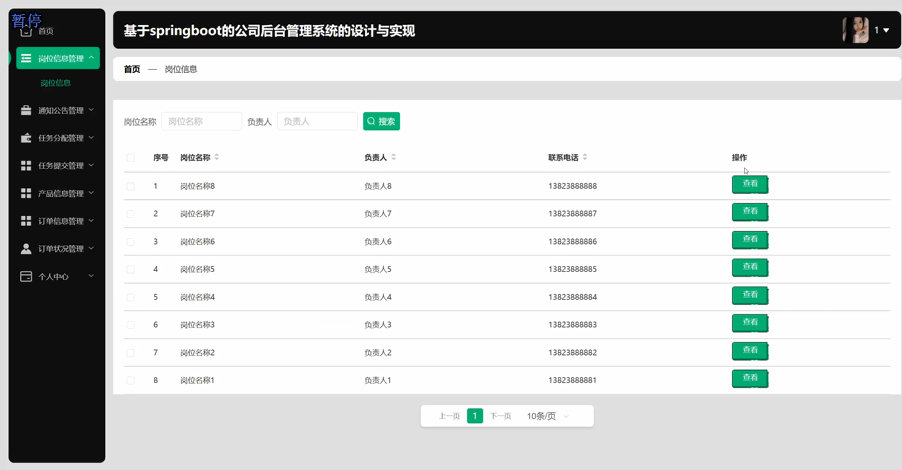Click the 通知公告管理 briefcase icon

pos(26,110)
